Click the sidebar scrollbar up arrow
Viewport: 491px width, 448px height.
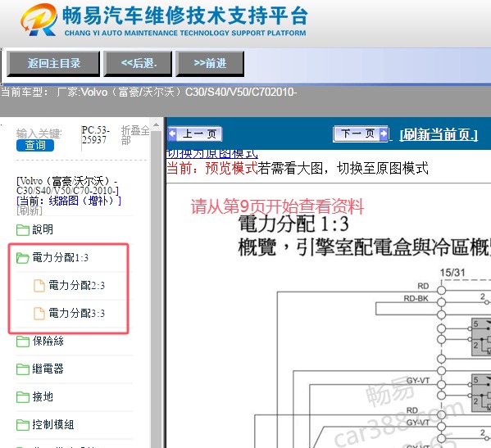tap(157, 124)
